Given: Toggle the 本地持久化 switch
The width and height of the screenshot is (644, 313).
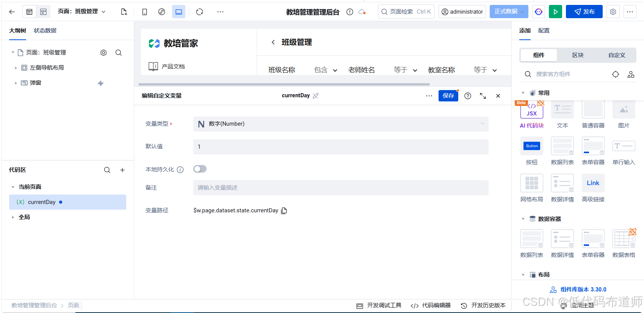Looking at the screenshot, I should point(200,169).
